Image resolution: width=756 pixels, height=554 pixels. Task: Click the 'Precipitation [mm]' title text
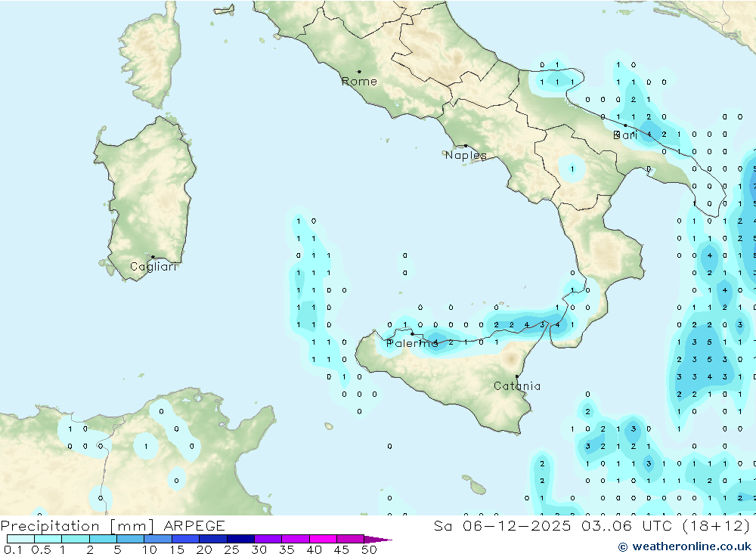[77, 526]
